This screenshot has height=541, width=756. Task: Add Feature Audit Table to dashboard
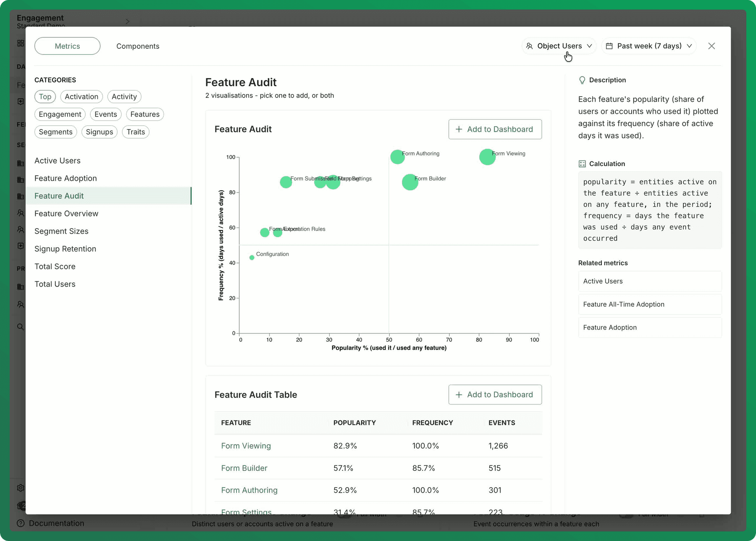(x=495, y=395)
